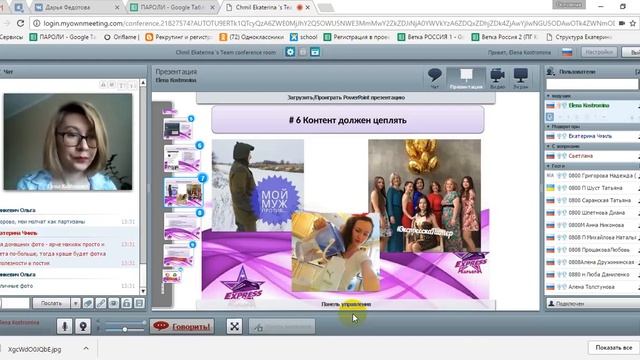Select slide thumbnail number 5
This screenshot has height=360, width=640.
click(x=178, y=129)
